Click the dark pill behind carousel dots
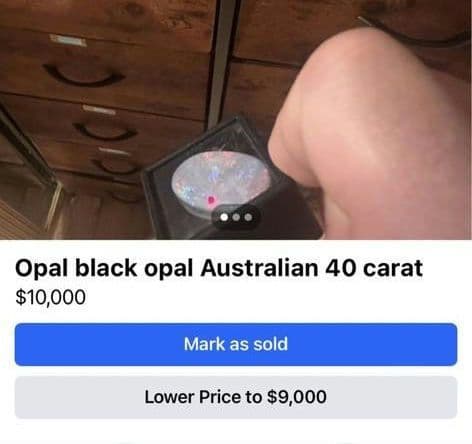The image size is (472, 444). (236, 217)
